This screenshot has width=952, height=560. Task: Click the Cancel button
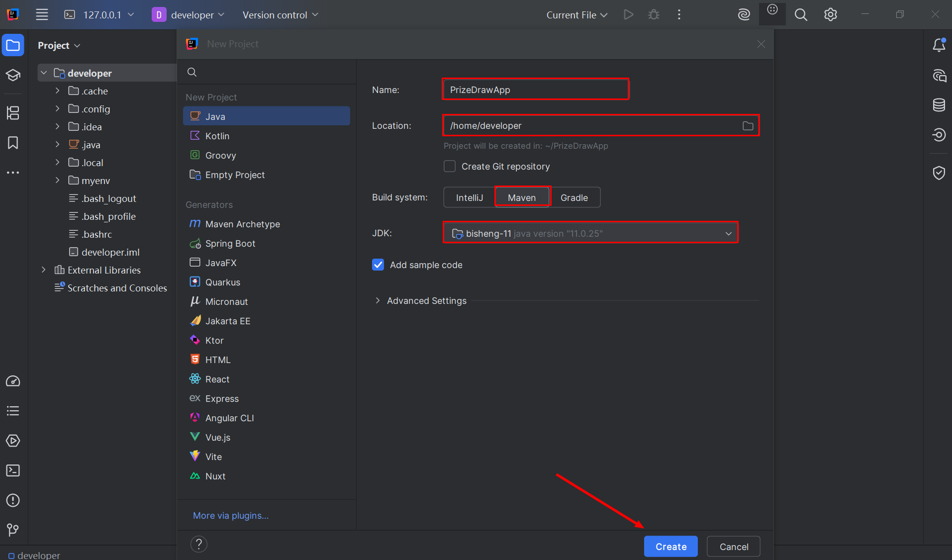pyautogui.click(x=734, y=547)
